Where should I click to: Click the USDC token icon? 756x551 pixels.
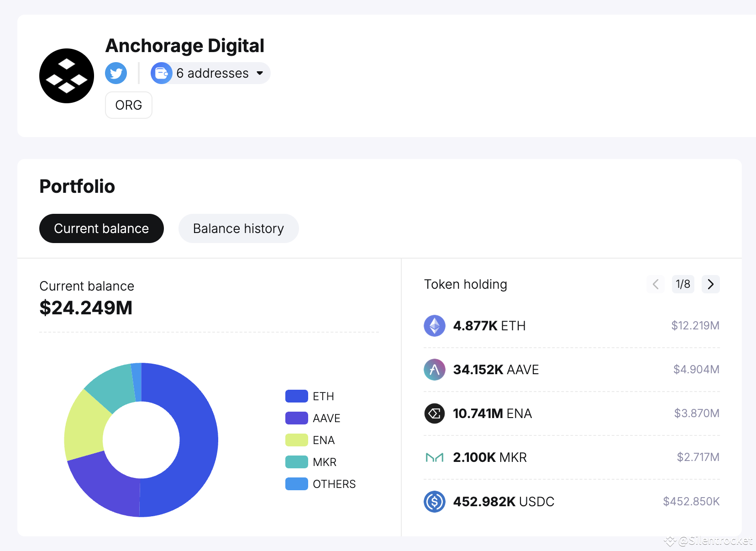434,501
